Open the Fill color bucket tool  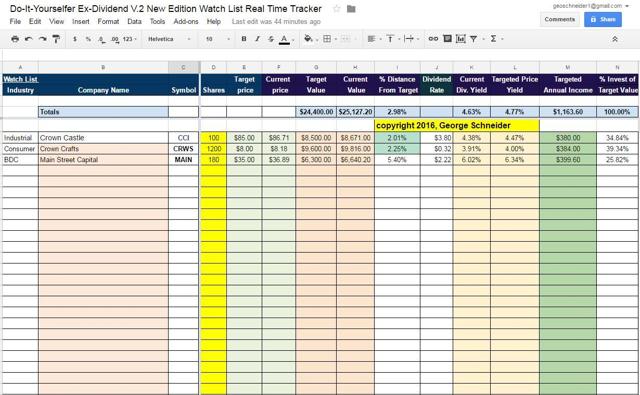(x=308, y=39)
